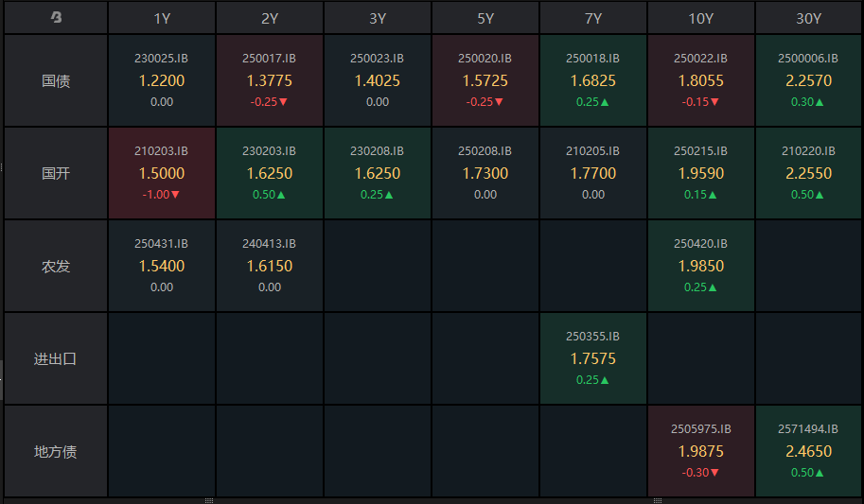Click the red down arrow in 2505975.IB cell

pyautogui.click(x=714, y=473)
